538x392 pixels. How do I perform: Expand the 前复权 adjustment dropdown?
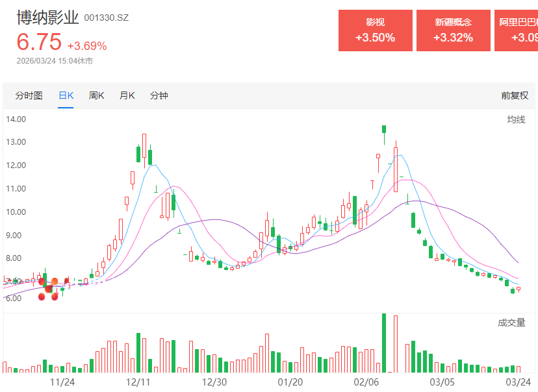coord(515,95)
